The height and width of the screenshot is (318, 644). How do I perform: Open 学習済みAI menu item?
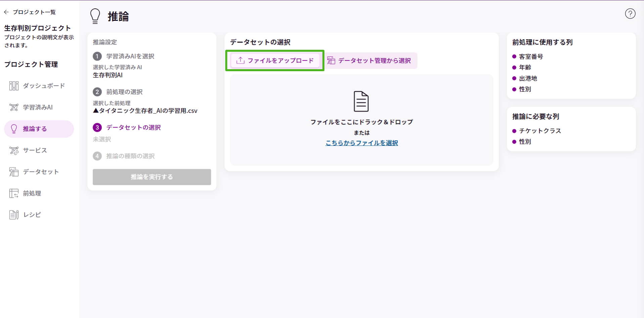39,107
